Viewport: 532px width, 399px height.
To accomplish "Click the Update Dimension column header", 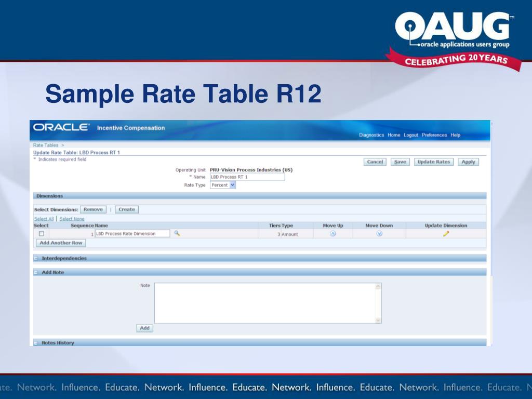I will 446,225.
